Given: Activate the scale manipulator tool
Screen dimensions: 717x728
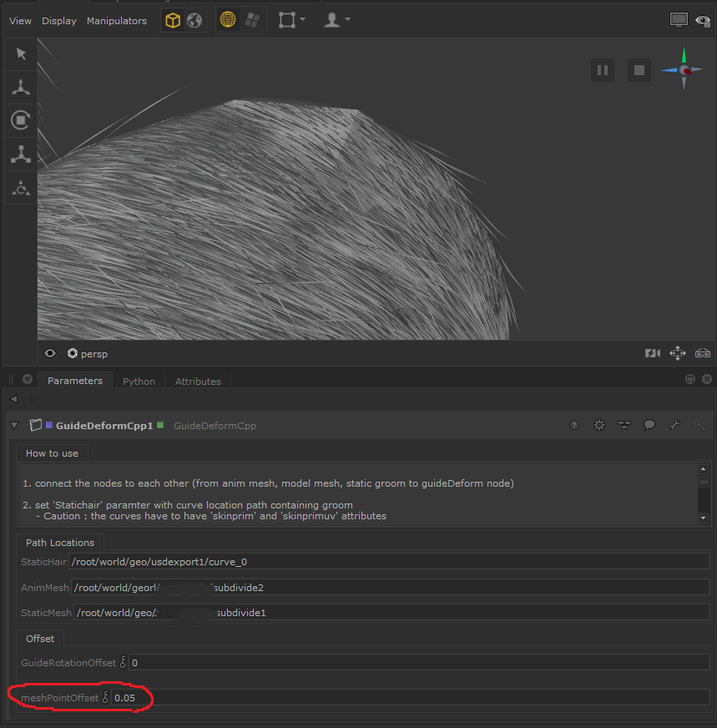Looking at the screenshot, I should tap(21, 154).
